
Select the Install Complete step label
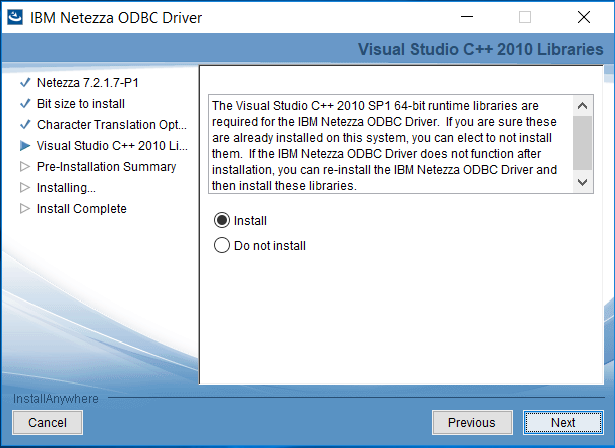pyautogui.click(x=82, y=209)
